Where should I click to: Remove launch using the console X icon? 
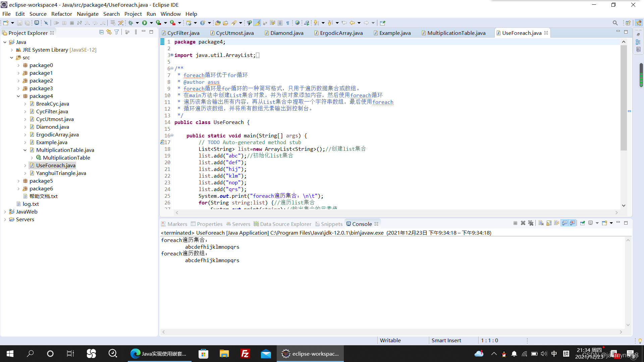point(523,223)
